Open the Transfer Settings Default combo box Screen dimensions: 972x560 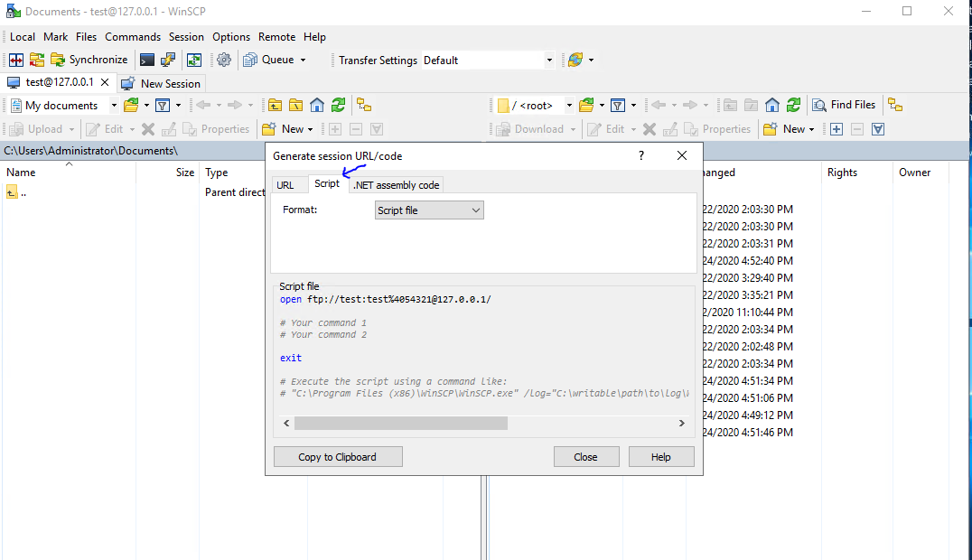(488, 61)
